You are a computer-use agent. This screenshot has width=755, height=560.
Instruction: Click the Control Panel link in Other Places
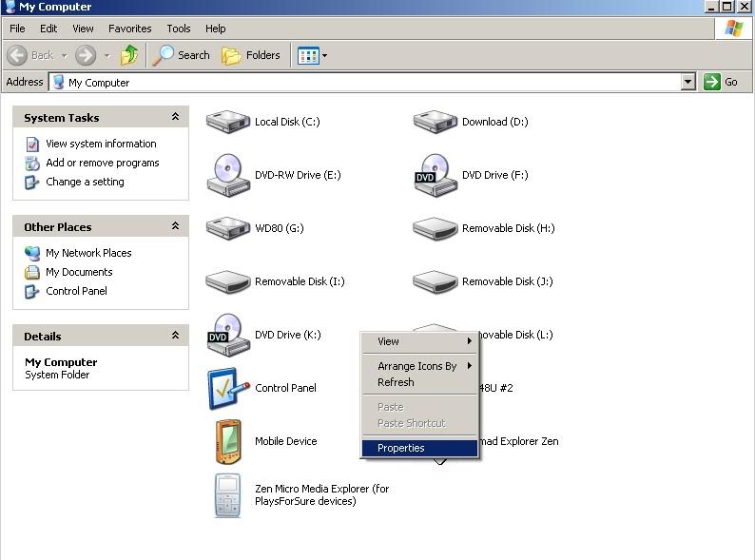click(77, 291)
